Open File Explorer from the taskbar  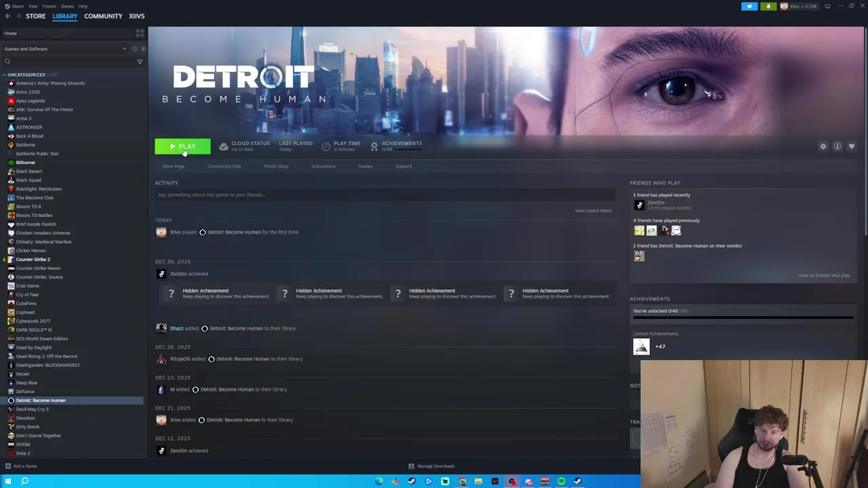pos(478,481)
